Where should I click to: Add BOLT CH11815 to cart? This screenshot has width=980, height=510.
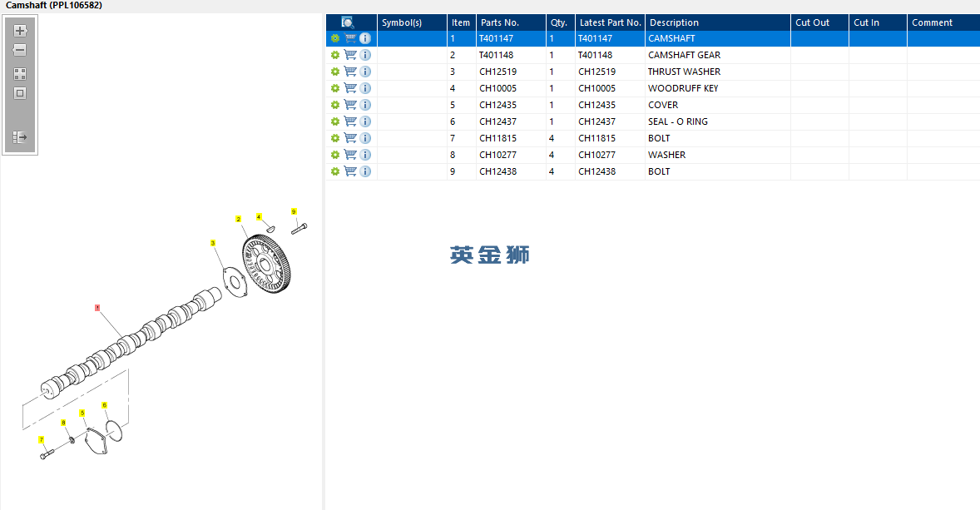[350, 138]
